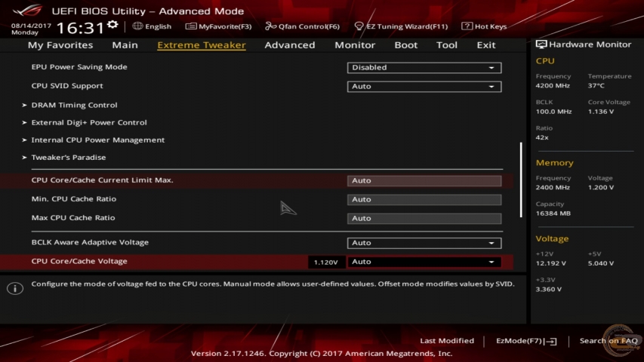Click the 1.136 V core voltage value
Image resolution: width=644 pixels, height=362 pixels.
tap(600, 112)
